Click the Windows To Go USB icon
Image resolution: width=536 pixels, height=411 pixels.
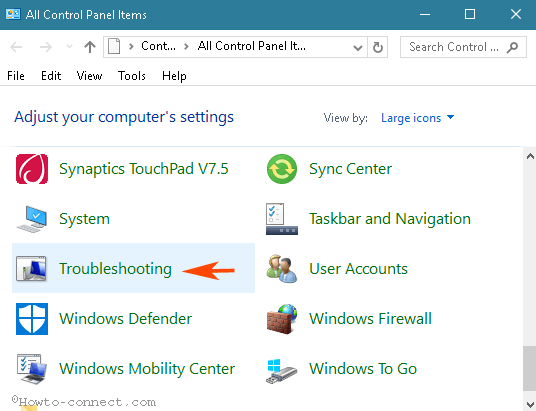coord(282,371)
